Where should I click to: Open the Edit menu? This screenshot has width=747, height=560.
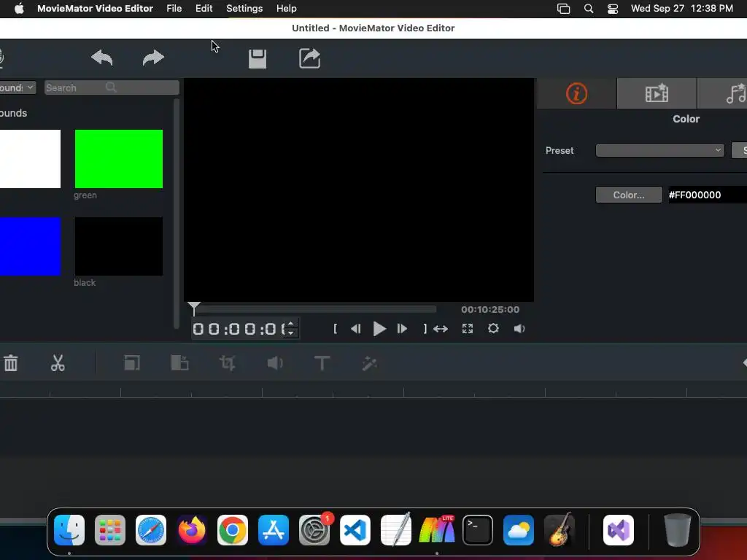tap(204, 9)
